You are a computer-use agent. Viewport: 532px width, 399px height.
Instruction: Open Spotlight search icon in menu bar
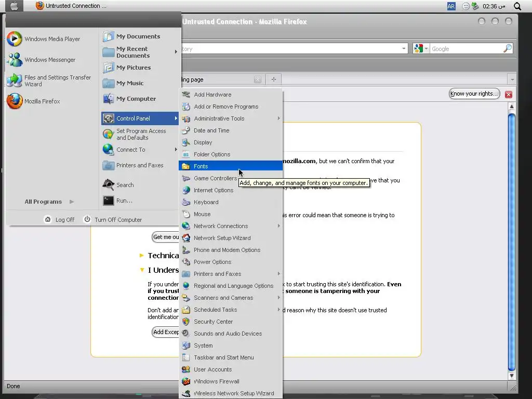[x=517, y=6]
